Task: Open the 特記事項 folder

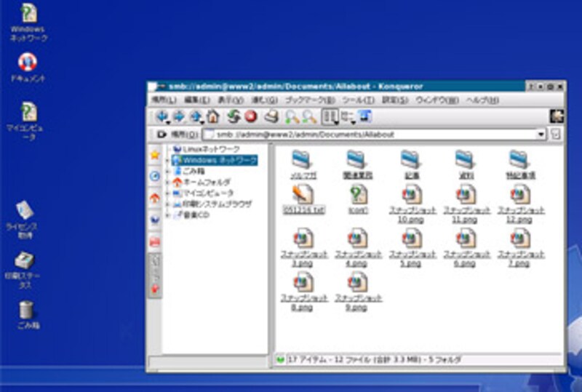Action: 520,165
